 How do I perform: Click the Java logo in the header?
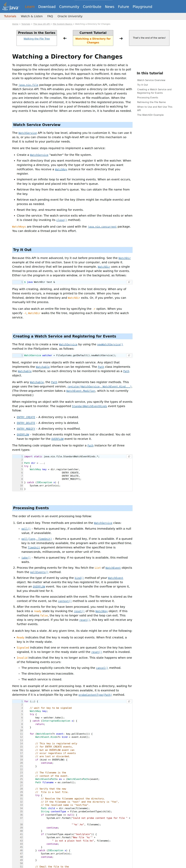tap(10, 6)
